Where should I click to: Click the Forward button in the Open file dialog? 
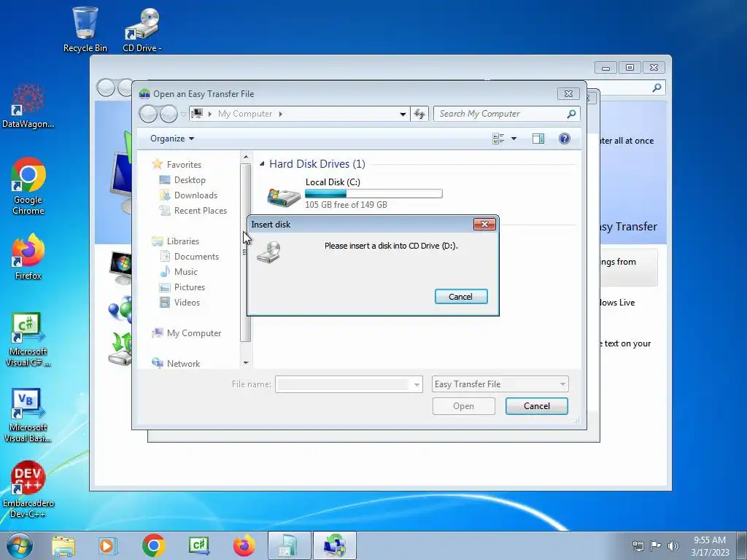(x=169, y=114)
